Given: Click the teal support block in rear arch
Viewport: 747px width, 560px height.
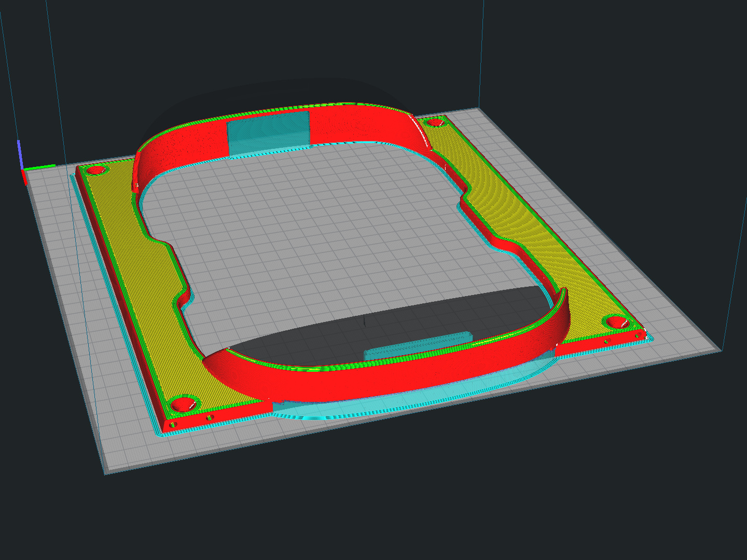Looking at the screenshot, I should 268,133.
